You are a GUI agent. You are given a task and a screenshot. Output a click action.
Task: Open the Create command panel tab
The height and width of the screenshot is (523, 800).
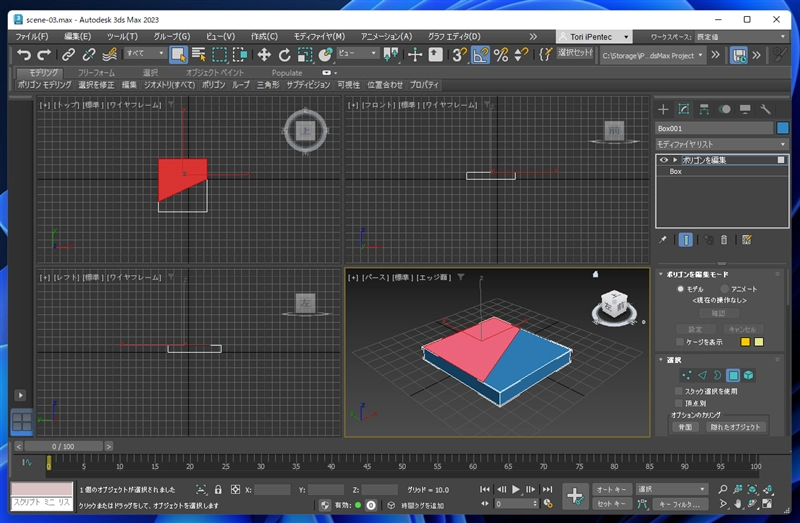coord(663,109)
